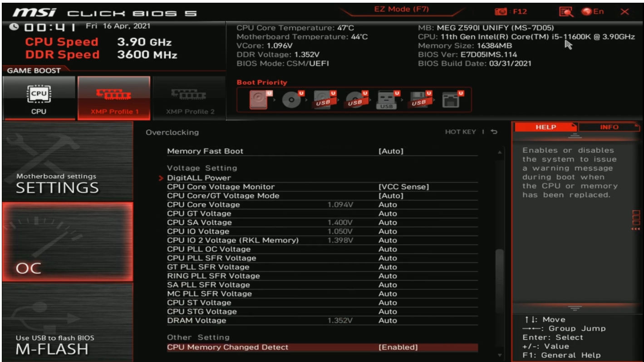The width and height of the screenshot is (644, 362).
Task: Open the OC overclocking menu
Action: pyautogui.click(x=67, y=241)
